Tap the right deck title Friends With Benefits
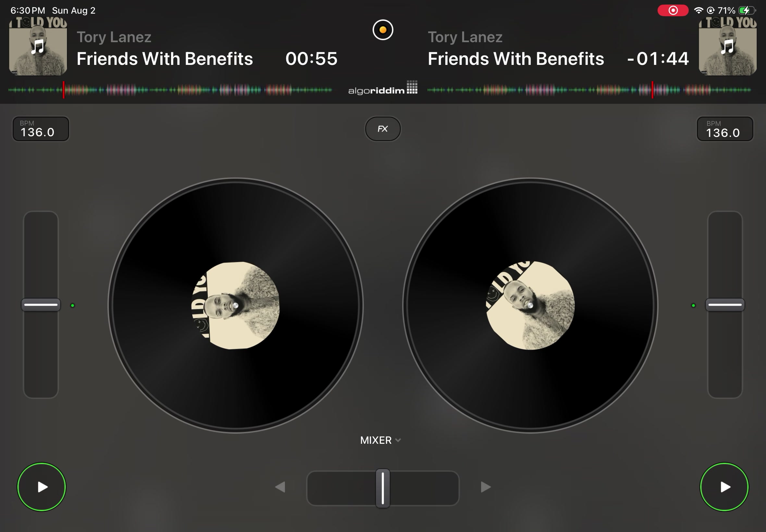This screenshot has height=532, width=766. coord(515,59)
